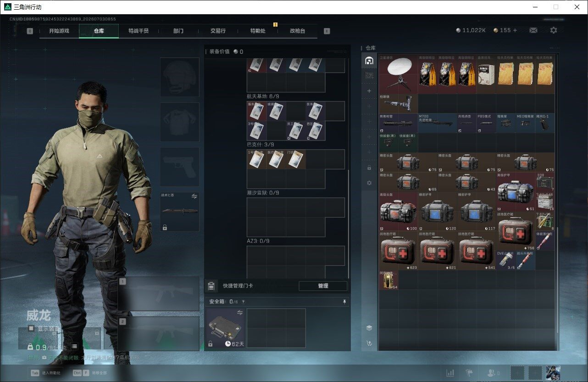The image size is (588, 382).
Task: Pin the 安全箱 panel
Action: (344, 302)
